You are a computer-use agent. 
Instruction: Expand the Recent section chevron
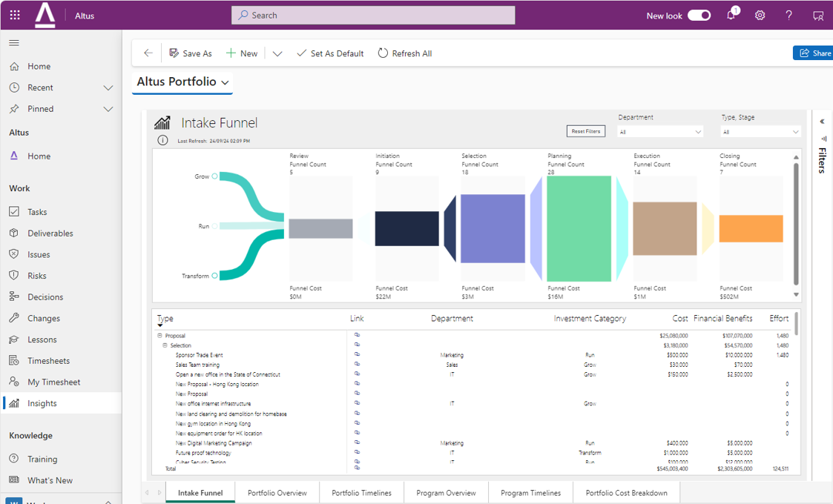pyautogui.click(x=108, y=87)
